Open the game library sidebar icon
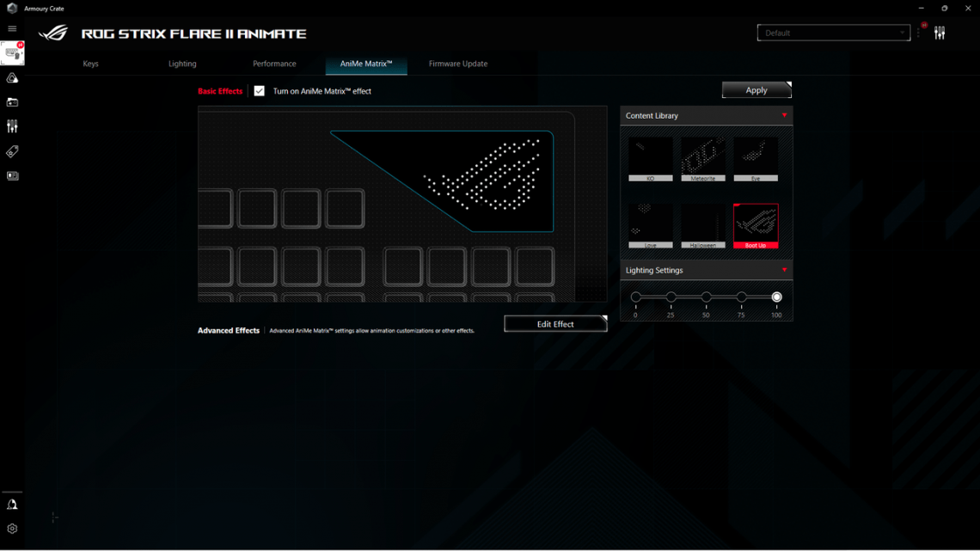This screenshot has width=980, height=551. point(12,101)
